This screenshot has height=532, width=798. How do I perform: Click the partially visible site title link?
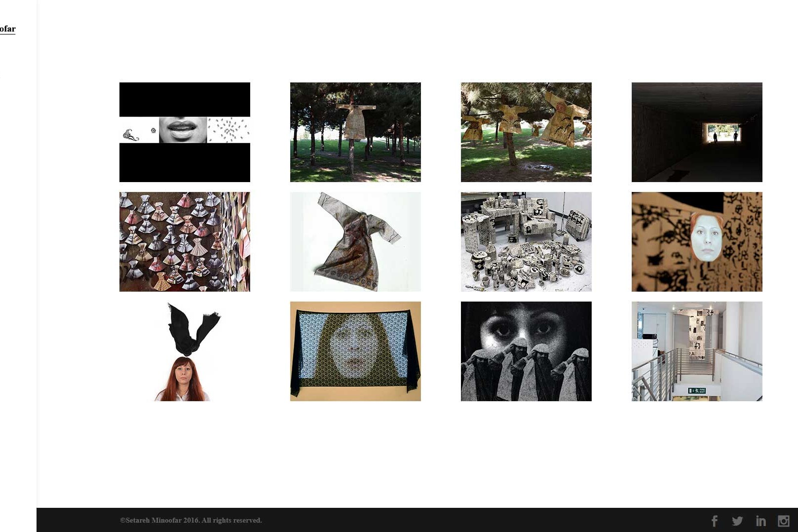tap(7, 29)
